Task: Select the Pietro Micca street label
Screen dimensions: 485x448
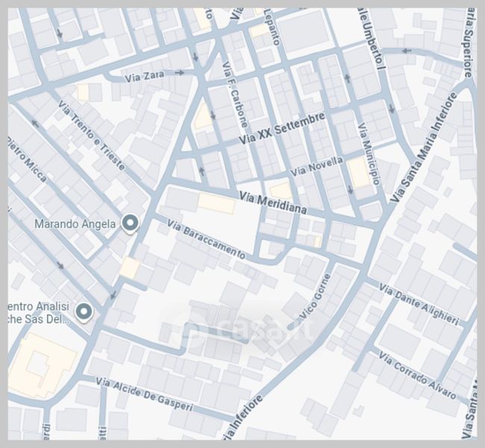Action: coord(25,155)
